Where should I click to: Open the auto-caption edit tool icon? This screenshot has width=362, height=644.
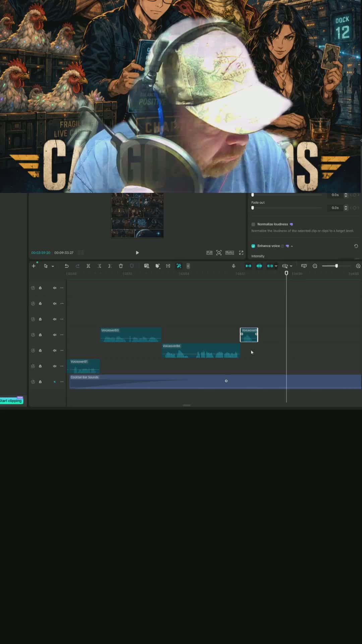146,266
